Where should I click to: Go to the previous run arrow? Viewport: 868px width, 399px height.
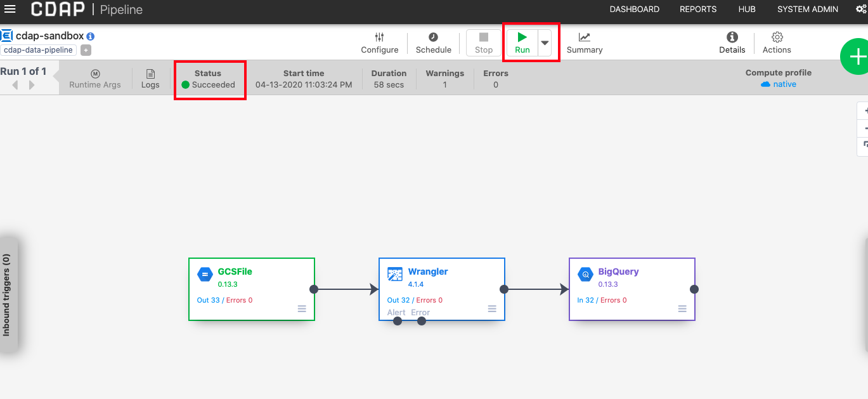(15, 85)
